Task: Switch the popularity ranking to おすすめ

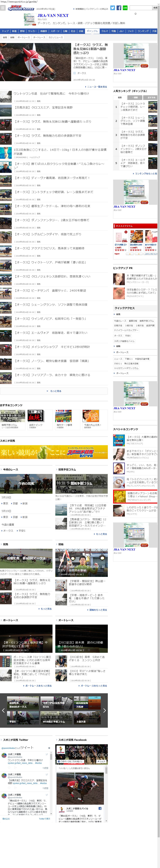Action: click(x=151, y=97)
